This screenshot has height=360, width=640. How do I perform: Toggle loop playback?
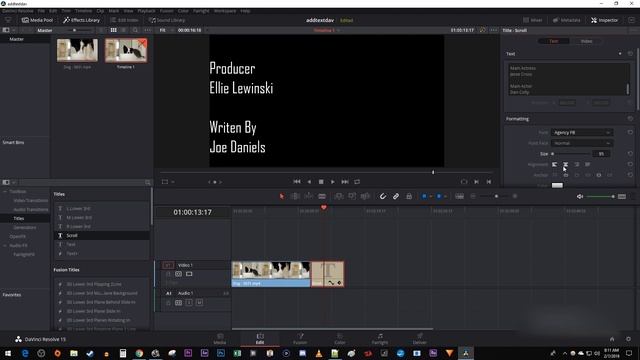(x=357, y=182)
